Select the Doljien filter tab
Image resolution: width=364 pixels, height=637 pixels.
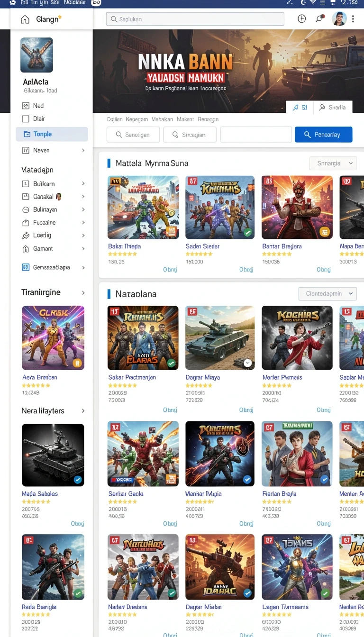(115, 119)
